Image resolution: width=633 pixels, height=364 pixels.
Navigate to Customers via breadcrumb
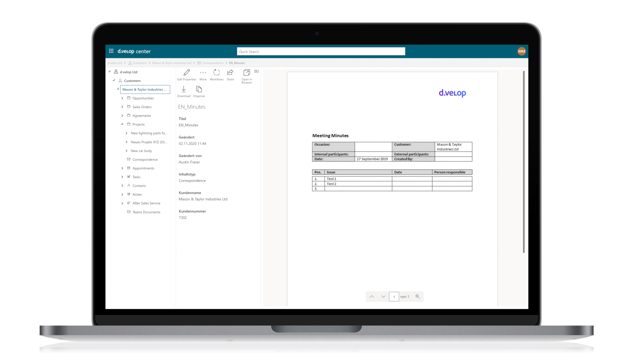point(140,63)
